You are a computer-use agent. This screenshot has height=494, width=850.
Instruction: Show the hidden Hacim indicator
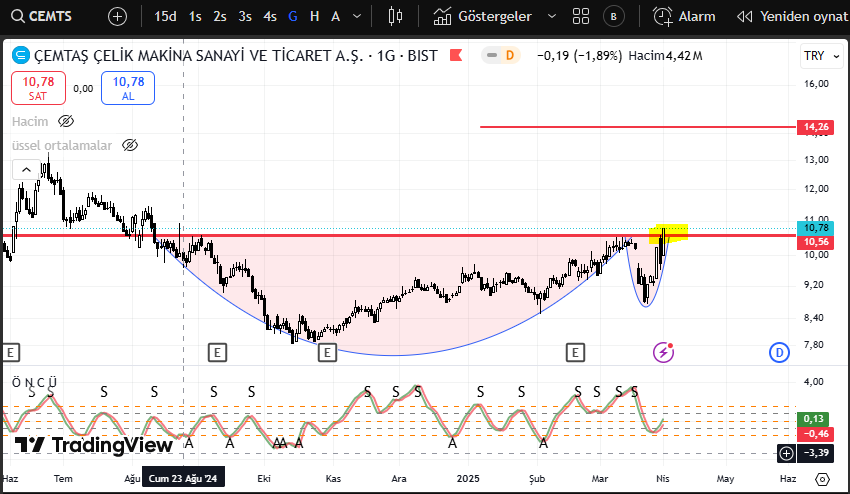pos(66,121)
